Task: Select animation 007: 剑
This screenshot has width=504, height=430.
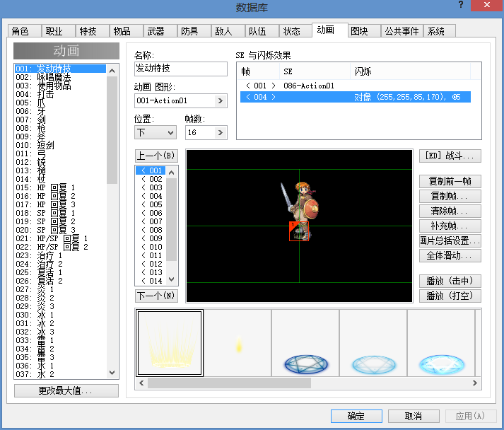Action: tap(60, 120)
